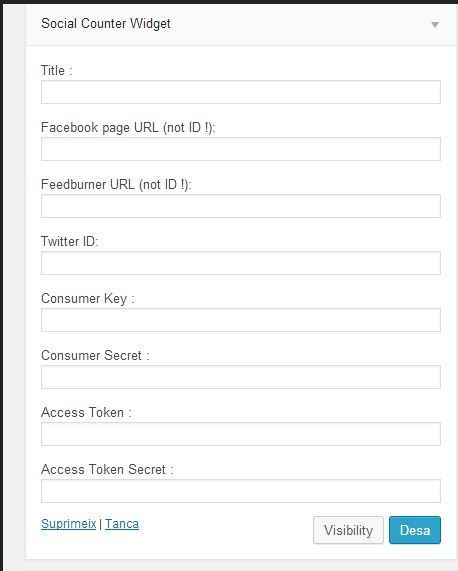Click the 'Consumer Key :' label text
458x571 pixels.
tap(88, 299)
